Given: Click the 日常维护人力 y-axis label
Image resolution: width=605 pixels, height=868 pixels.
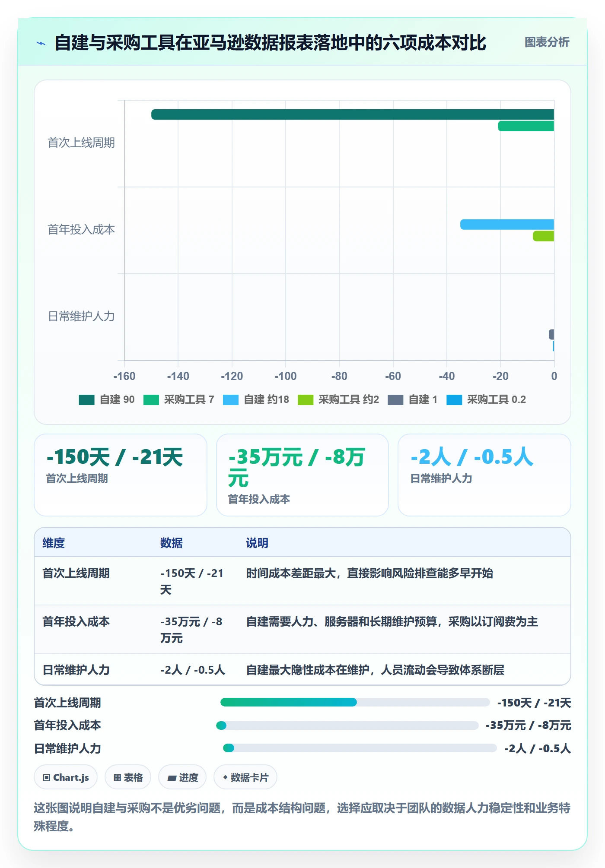Looking at the screenshot, I should pyautogui.click(x=81, y=317).
